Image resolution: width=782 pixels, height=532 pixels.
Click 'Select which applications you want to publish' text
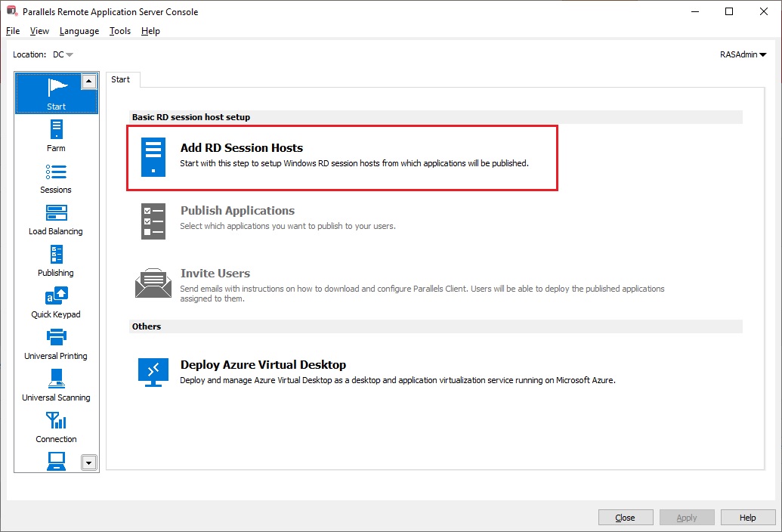[288, 226]
